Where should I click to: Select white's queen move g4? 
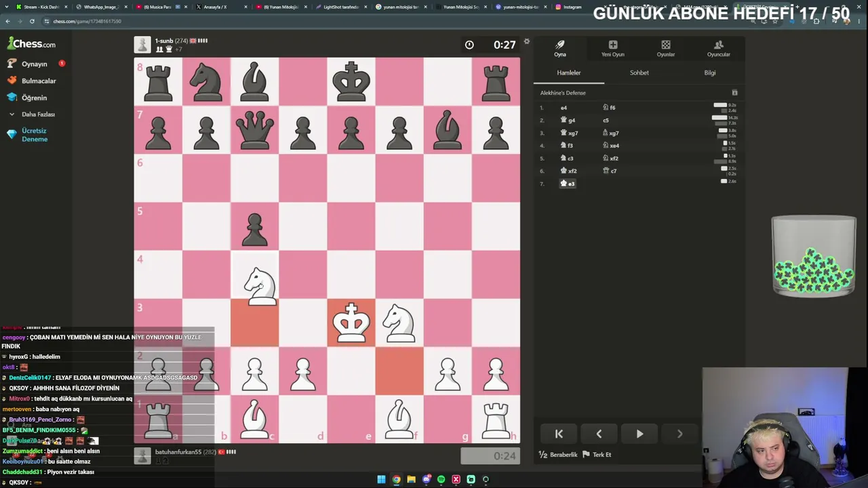coord(568,120)
